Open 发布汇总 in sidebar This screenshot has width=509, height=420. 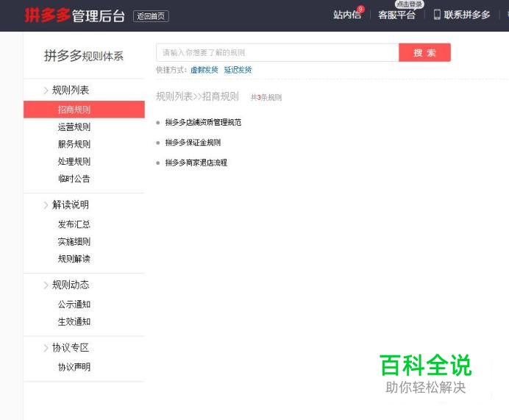click(x=74, y=224)
